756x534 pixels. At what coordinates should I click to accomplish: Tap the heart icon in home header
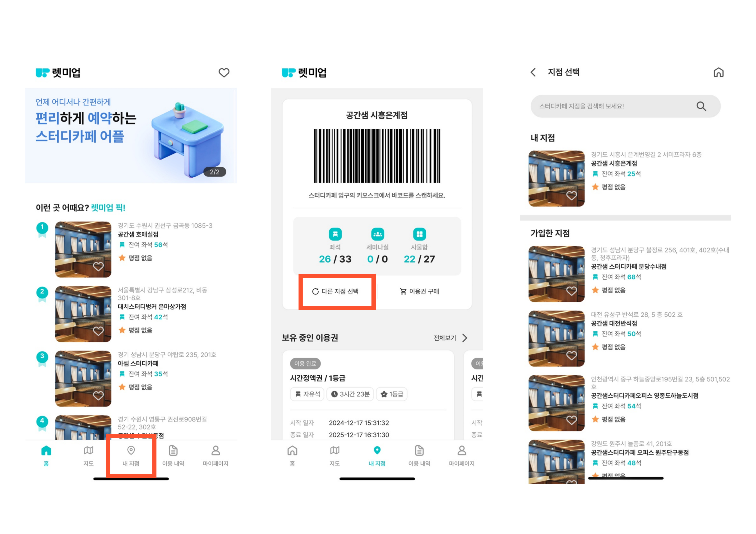click(224, 73)
